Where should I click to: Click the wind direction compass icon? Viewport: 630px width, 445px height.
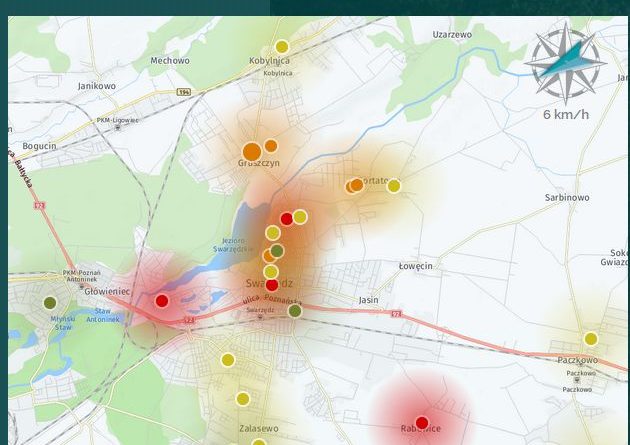[x=565, y=63]
